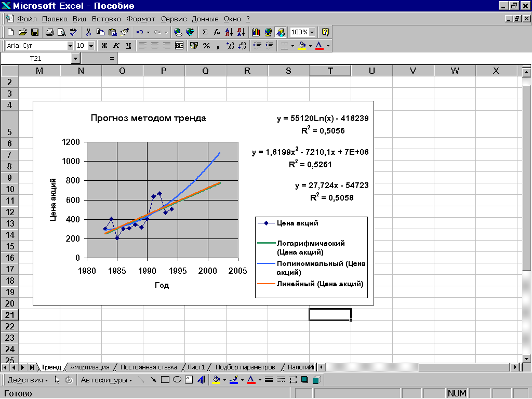Screen dimensions: 532x399
Task: Apply currency format icon
Action: click(194, 46)
